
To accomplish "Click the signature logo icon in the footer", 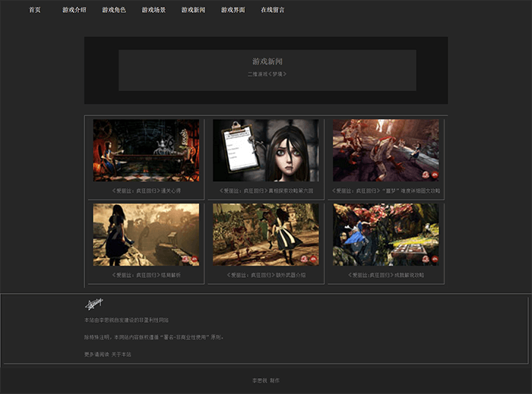I will pyautogui.click(x=93, y=304).
